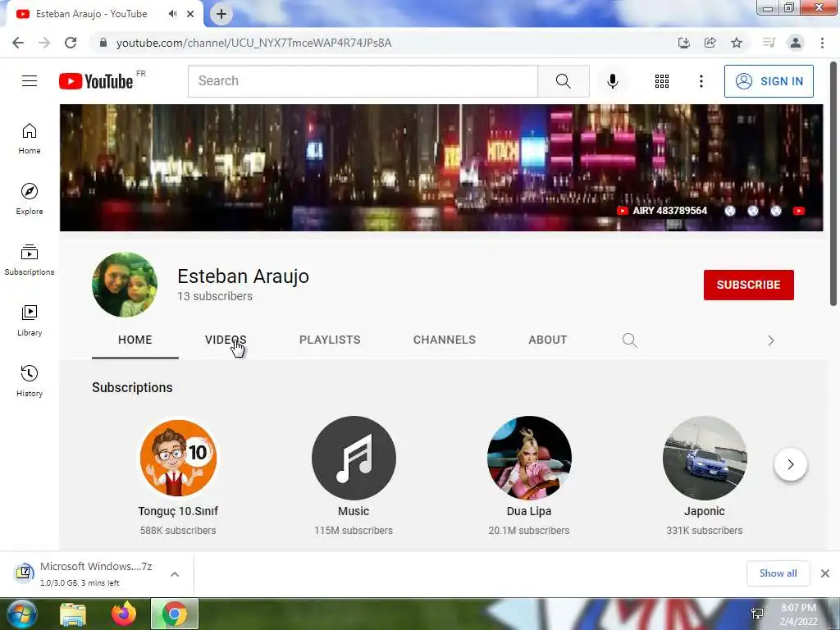Close the Esteban Araujo browser tab
Image resolution: width=840 pixels, height=630 pixels.
pos(190,14)
